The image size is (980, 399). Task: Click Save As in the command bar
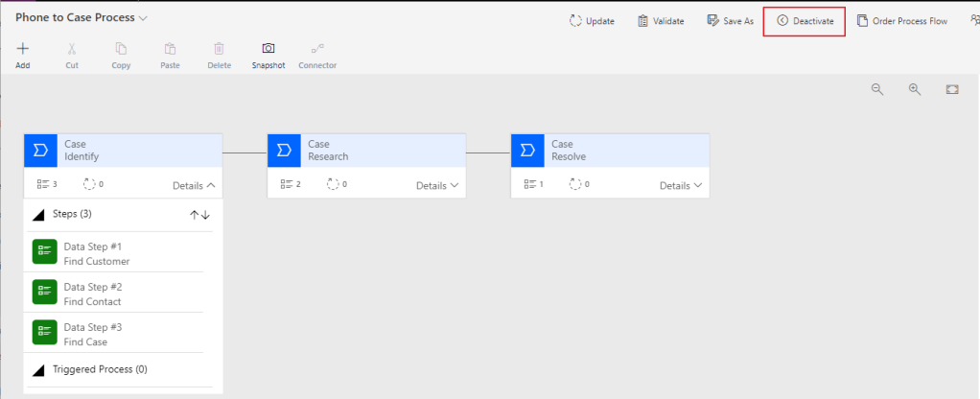pyautogui.click(x=730, y=21)
